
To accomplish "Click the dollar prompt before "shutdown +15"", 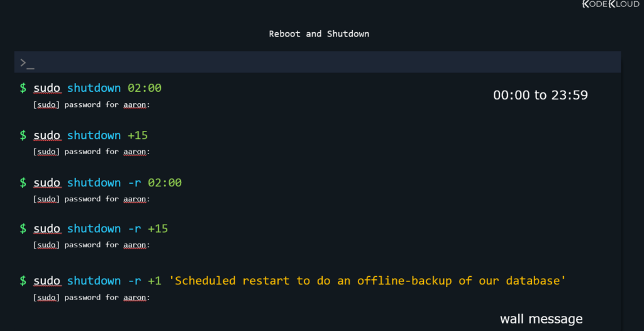I will point(23,135).
